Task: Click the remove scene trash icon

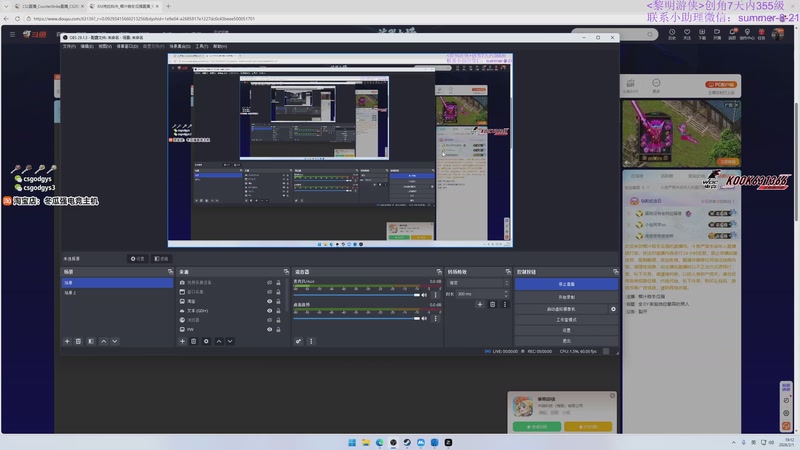Action: (79, 341)
